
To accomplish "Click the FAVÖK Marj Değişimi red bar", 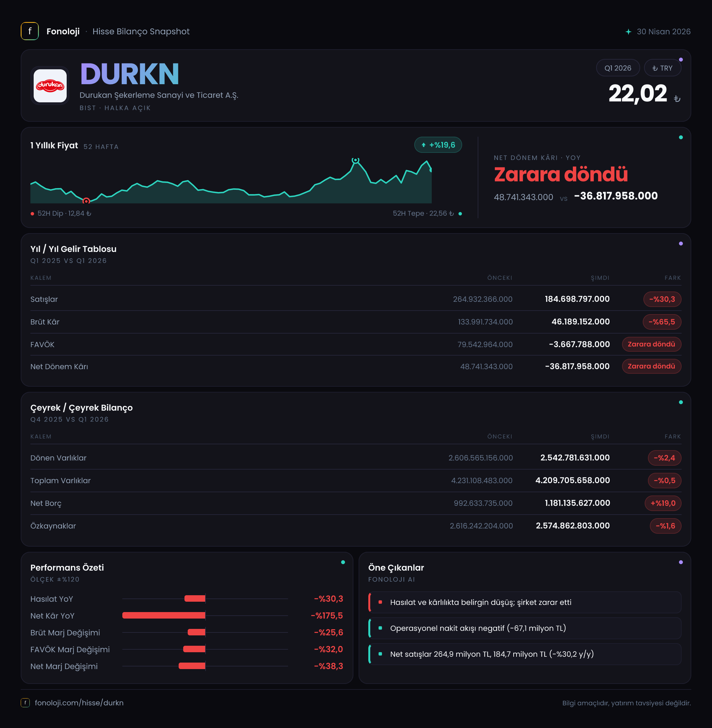I will point(194,649).
